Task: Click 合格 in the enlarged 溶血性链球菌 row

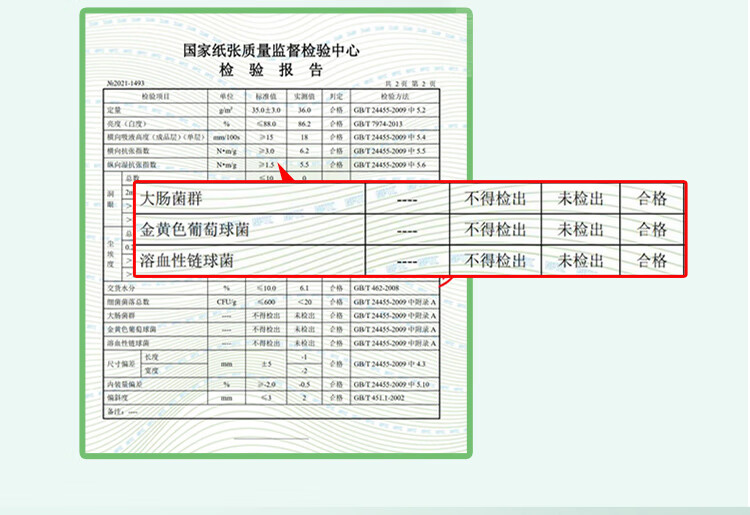Action: point(652,261)
